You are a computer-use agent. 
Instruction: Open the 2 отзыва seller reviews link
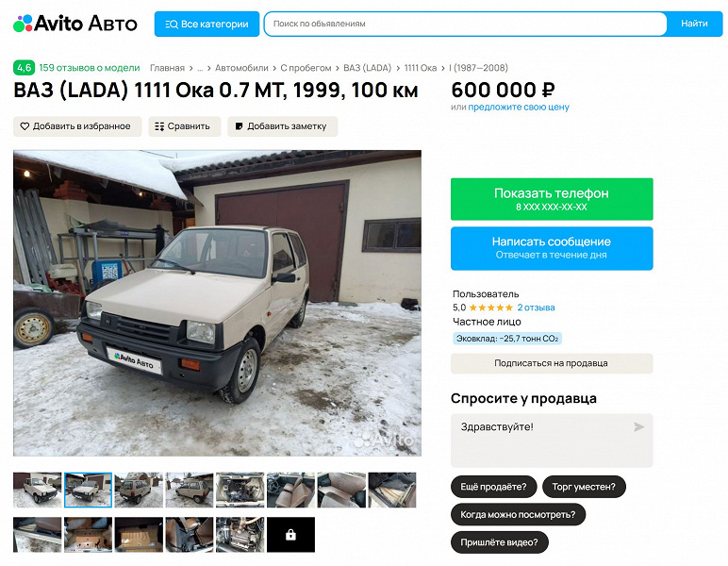pos(536,308)
